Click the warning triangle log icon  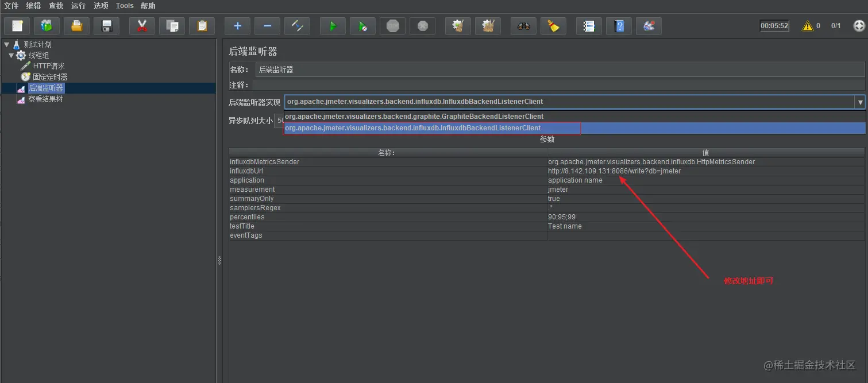[808, 26]
